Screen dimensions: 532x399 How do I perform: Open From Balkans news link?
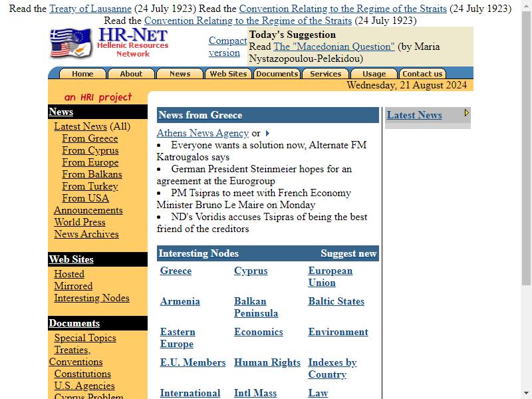click(x=92, y=174)
